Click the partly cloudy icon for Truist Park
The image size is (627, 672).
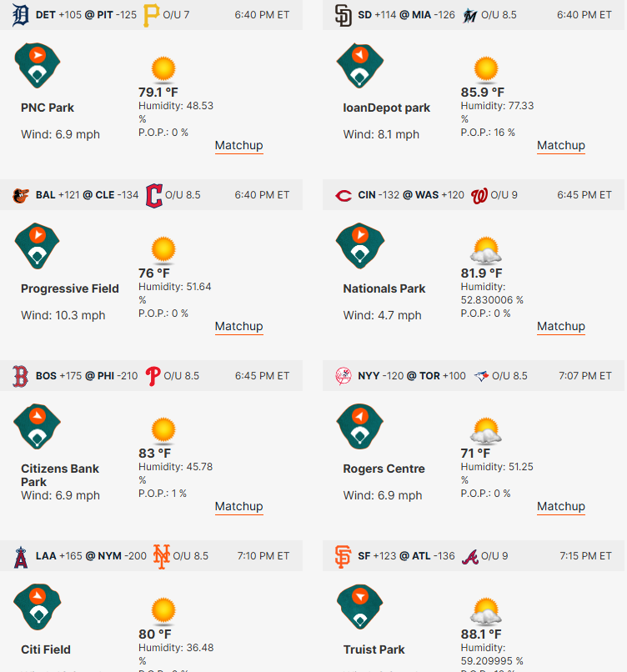click(485, 610)
